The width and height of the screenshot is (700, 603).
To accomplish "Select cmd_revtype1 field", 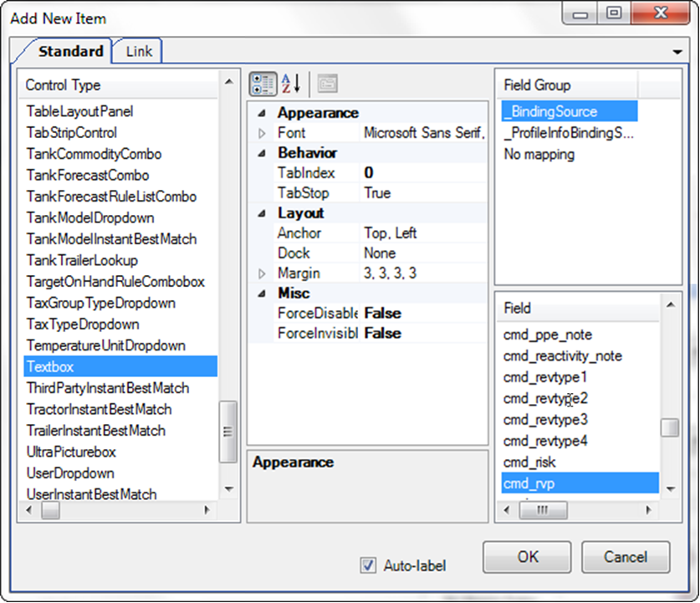I will point(544,377).
